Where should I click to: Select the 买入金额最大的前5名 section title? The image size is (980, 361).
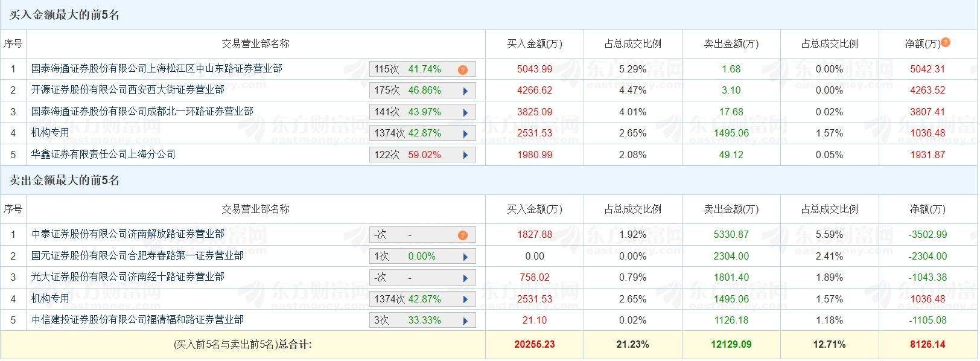pyautogui.click(x=65, y=14)
